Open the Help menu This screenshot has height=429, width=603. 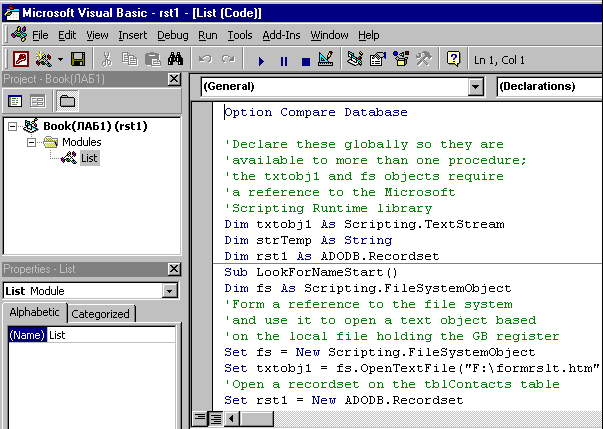[368, 35]
